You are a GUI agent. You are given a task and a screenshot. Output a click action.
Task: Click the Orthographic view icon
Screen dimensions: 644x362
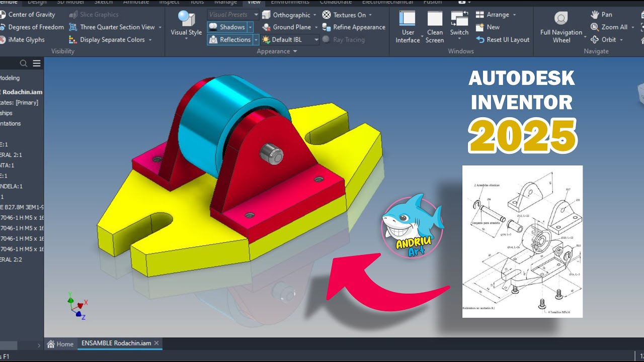(266, 15)
